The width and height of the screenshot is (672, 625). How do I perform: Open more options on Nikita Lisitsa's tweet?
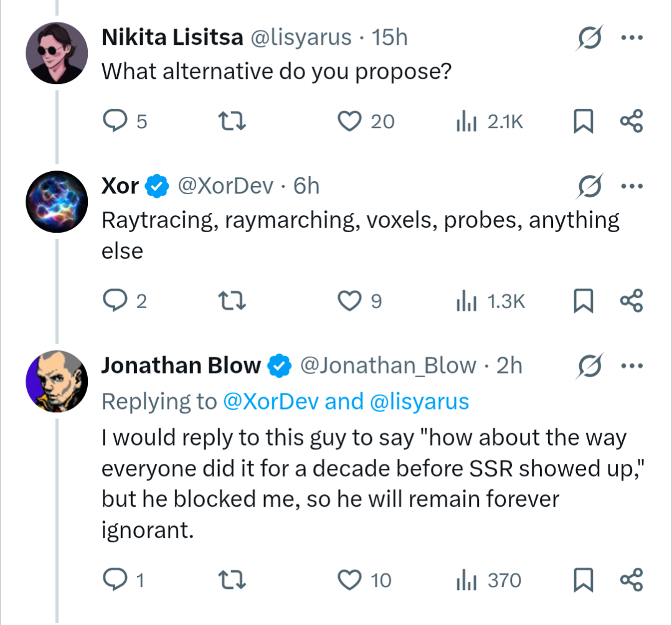click(x=631, y=38)
